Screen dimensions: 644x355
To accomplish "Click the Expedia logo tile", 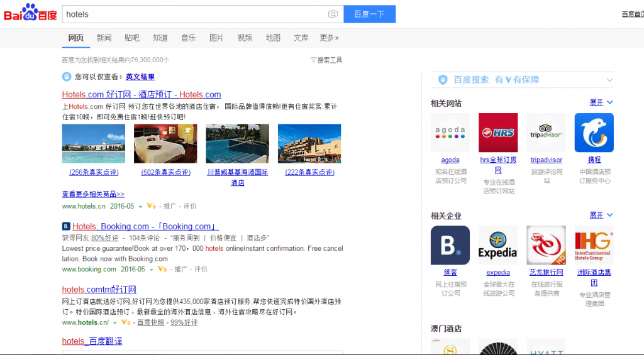I will point(498,245).
